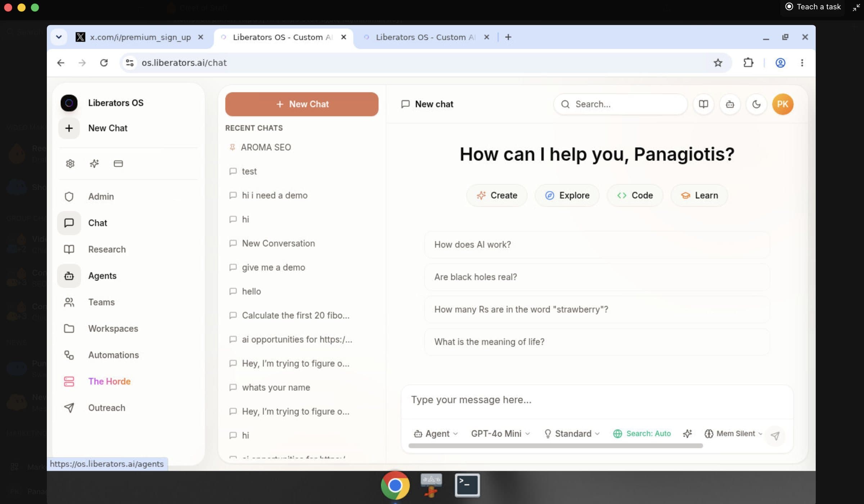Select 'Are black holes real?' prompt
This screenshot has width=864, height=504.
click(x=597, y=277)
